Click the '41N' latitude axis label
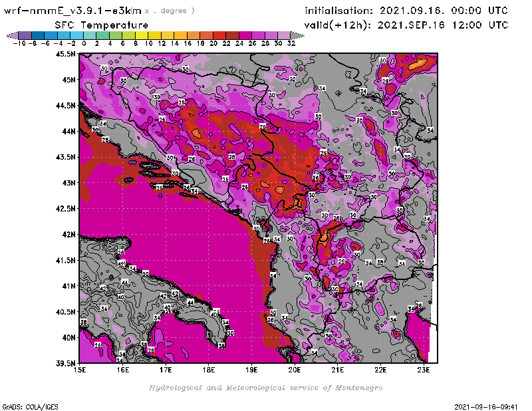The height and width of the screenshot is (411, 532). click(x=68, y=286)
